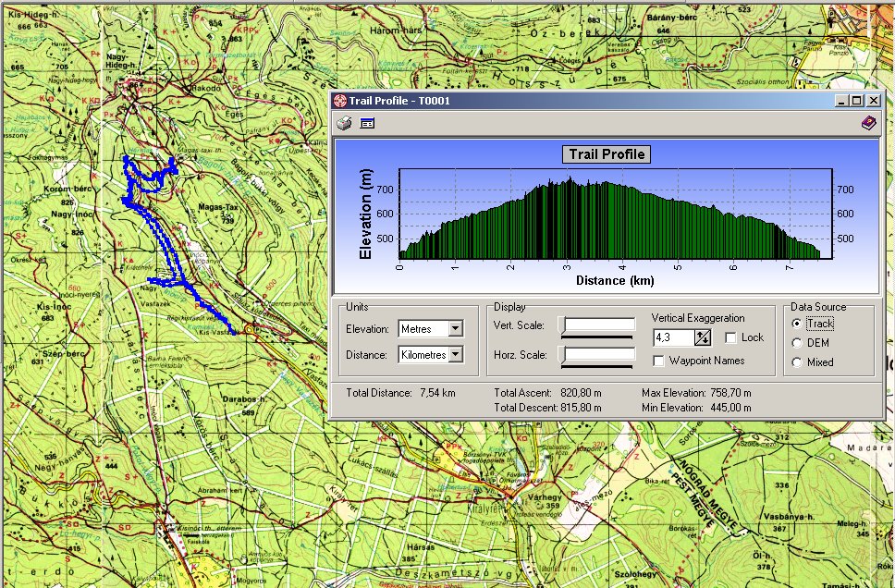Click the Vertical Exaggeration spinner arrows
This screenshot has height=588, width=895.
(703, 337)
